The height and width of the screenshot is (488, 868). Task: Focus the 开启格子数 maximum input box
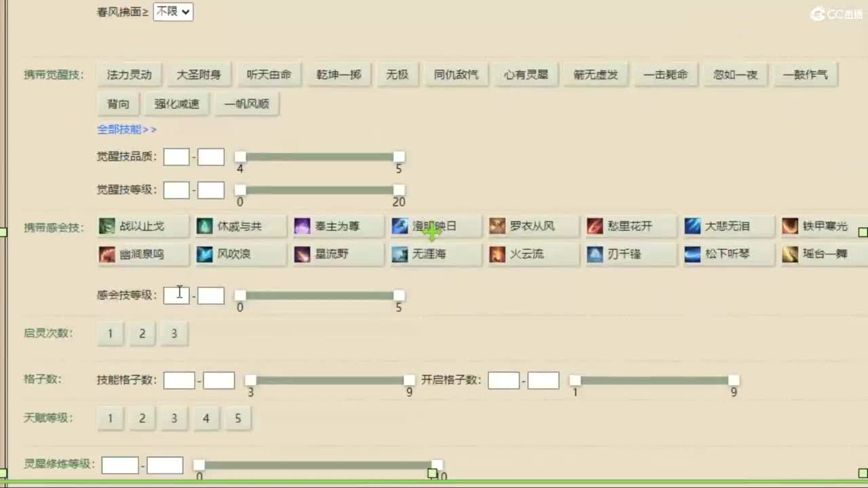pyautogui.click(x=543, y=380)
